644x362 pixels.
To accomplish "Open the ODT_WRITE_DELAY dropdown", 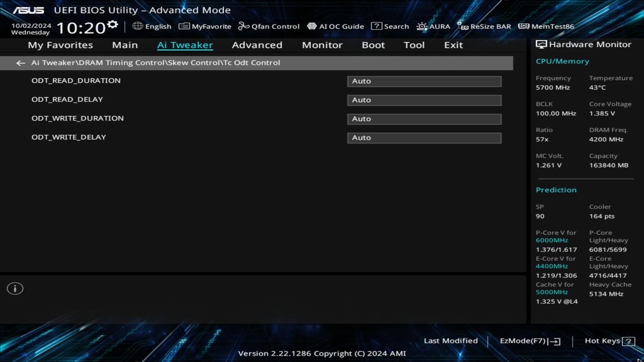I will tap(424, 137).
